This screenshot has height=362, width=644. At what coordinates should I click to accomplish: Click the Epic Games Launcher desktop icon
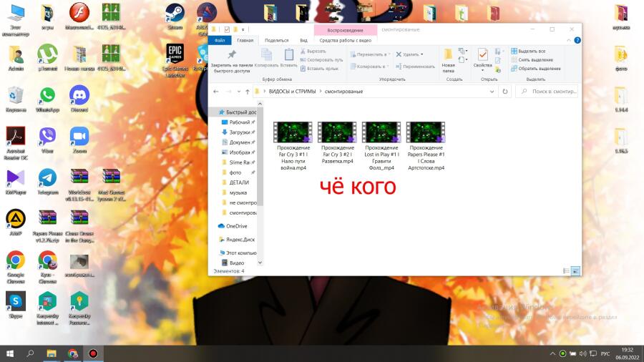tap(175, 60)
